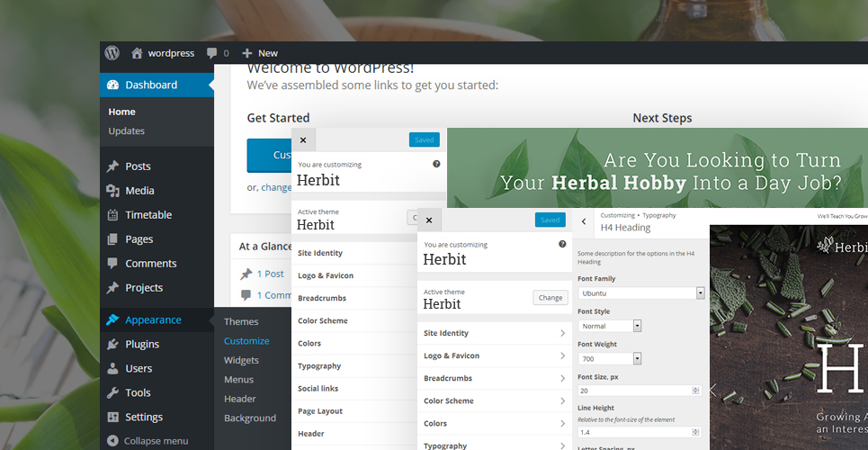The image size is (868, 450).
Task: Open the wordpress site home link
Action: point(163,53)
